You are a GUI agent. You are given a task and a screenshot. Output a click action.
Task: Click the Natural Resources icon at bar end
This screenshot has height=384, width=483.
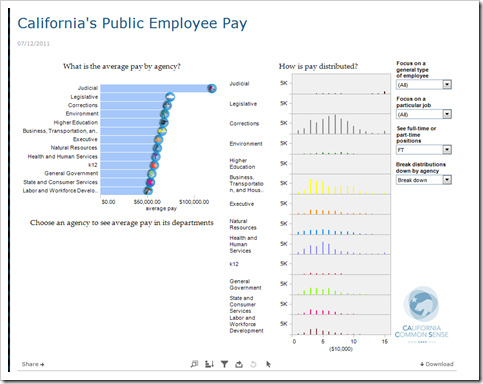(x=157, y=148)
